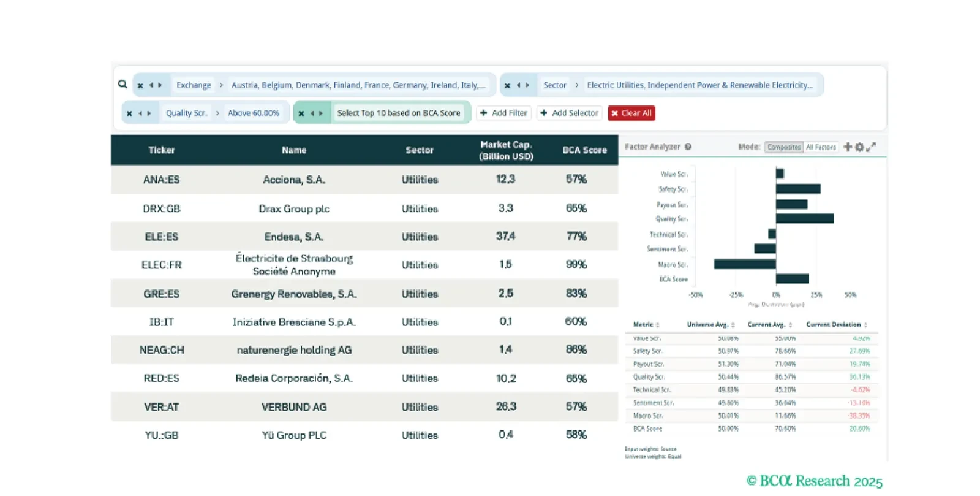Click the search magnifier icon
The height and width of the screenshot is (496, 980).
[x=123, y=85]
